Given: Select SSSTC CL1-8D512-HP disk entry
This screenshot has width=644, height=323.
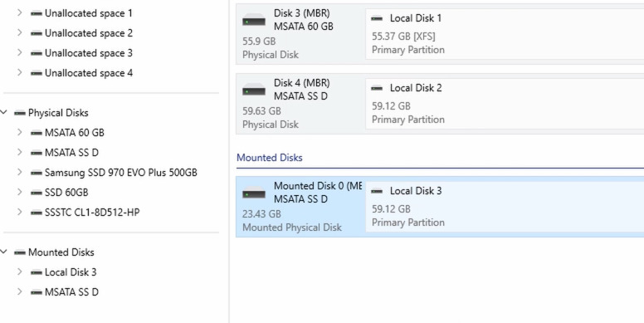Looking at the screenshot, I should [x=92, y=212].
